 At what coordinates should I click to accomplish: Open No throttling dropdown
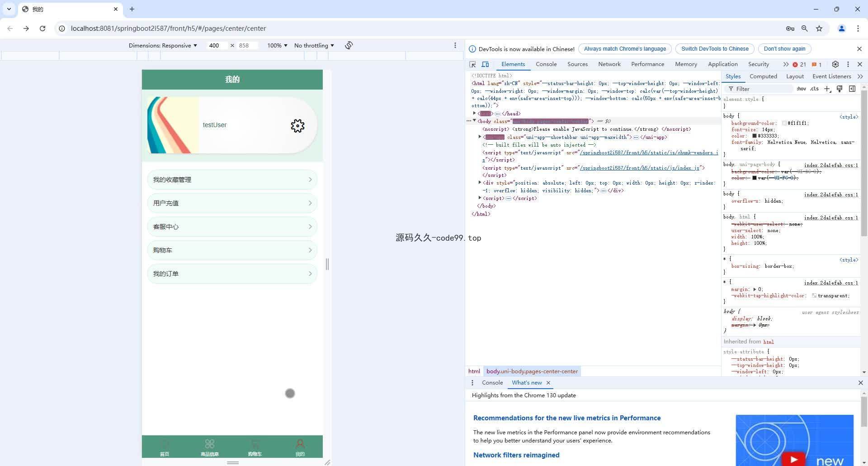[314, 45]
